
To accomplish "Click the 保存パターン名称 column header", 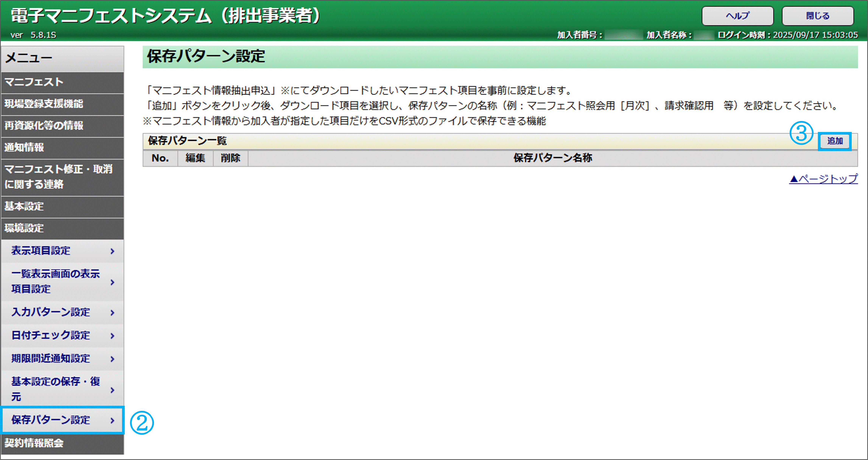I will pos(553,158).
